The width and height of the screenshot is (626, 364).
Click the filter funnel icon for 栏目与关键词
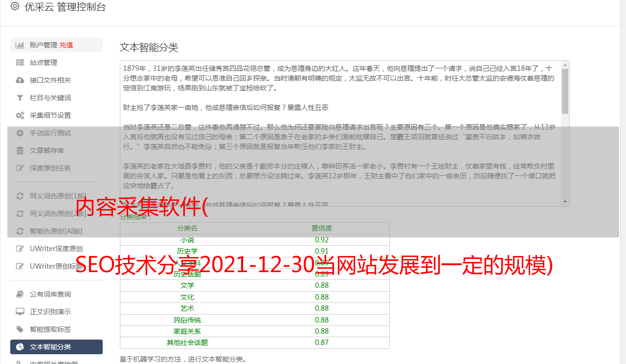pyautogui.click(x=20, y=98)
